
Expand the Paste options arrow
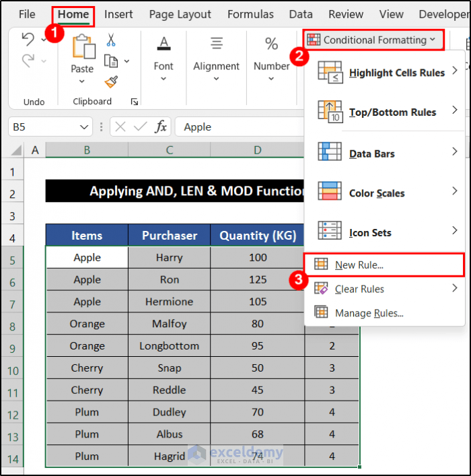coord(82,81)
